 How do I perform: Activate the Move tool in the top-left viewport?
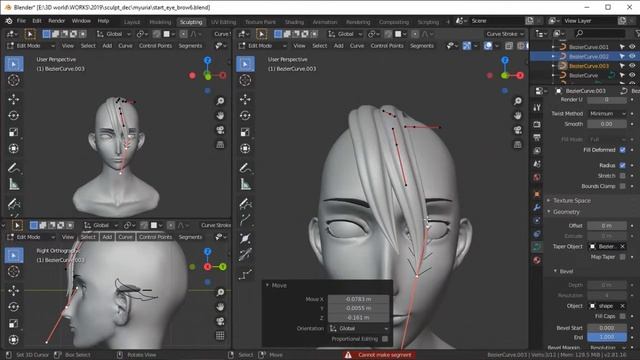click(13, 99)
